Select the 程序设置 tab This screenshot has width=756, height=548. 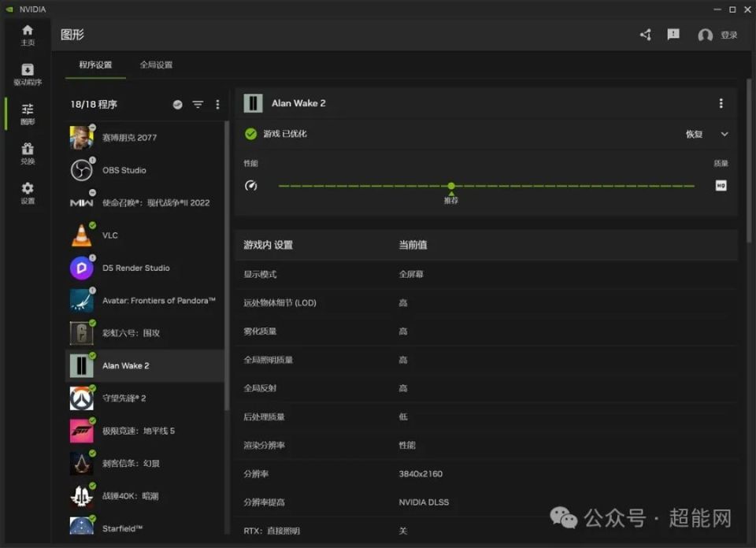tap(95, 66)
